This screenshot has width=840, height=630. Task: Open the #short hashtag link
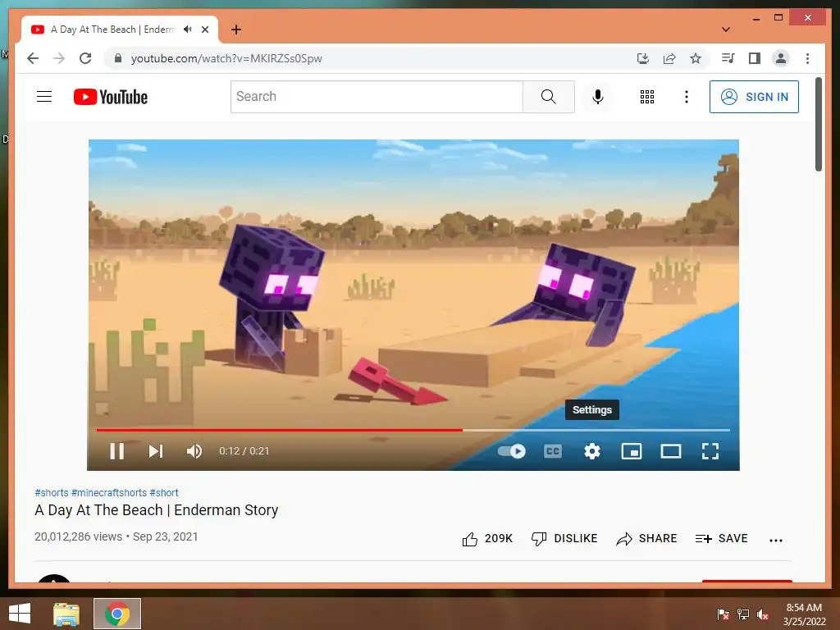click(164, 492)
